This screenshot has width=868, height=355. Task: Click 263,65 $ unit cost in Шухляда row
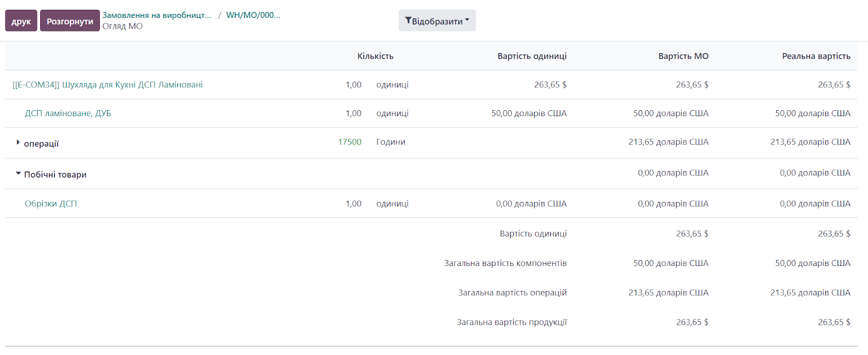(551, 85)
